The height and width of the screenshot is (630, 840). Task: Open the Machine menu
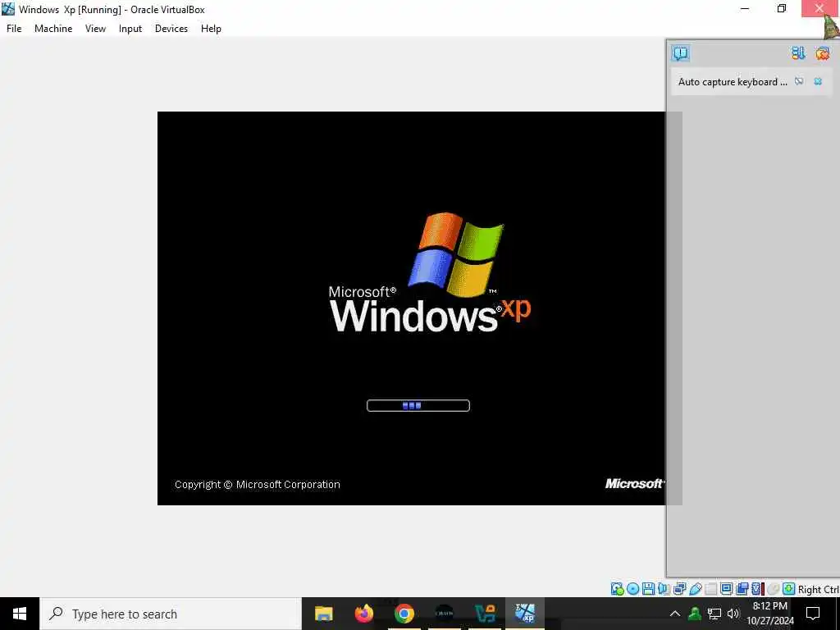[x=53, y=29]
